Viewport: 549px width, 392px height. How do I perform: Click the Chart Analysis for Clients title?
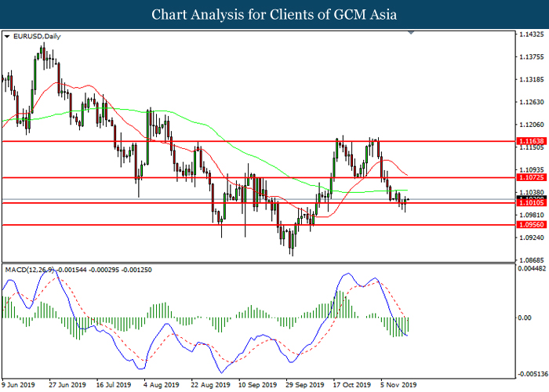pyautogui.click(x=274, y=14)
